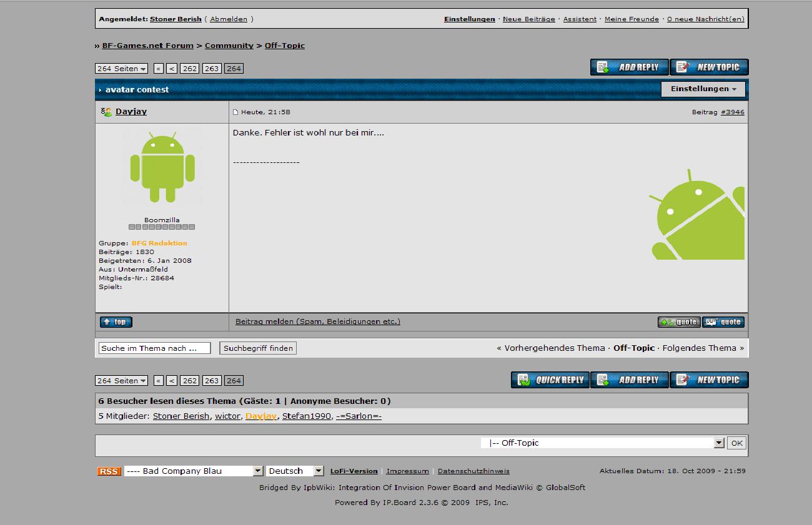
Task: Open the bottom '264 Seiten' page dropdown
Action: point(121,381)
